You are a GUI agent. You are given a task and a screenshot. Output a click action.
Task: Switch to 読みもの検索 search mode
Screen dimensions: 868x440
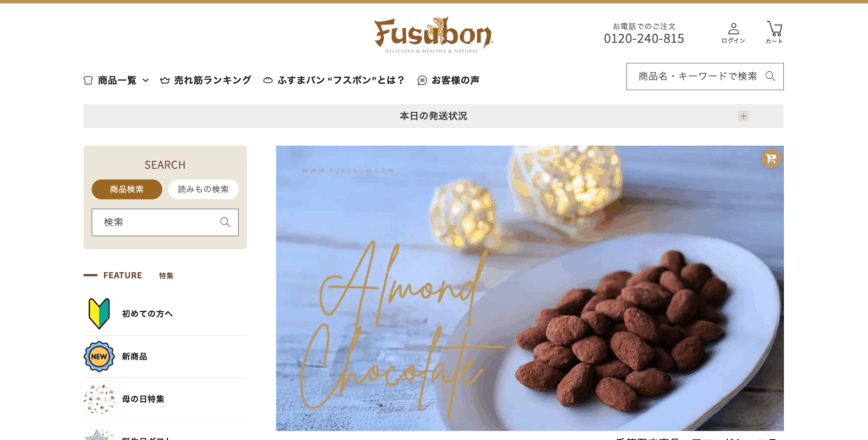pyautogui.click(x=203, y=189)
